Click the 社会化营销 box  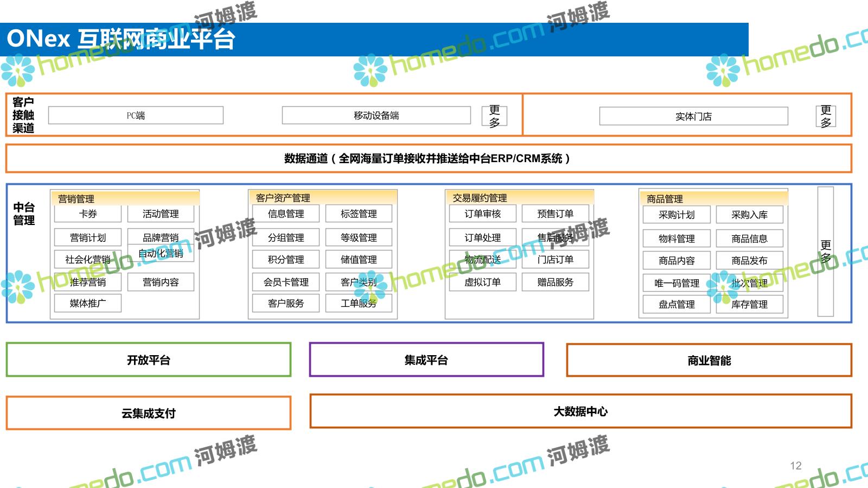click(88, 259)
